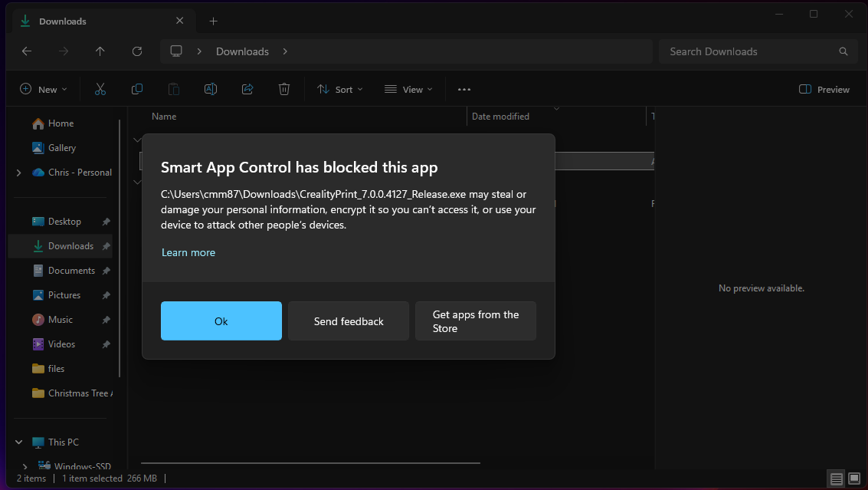This screenshot has height=490, width=868.
Task: Open the See more ellipsis menu
Action: coord(464,89)
